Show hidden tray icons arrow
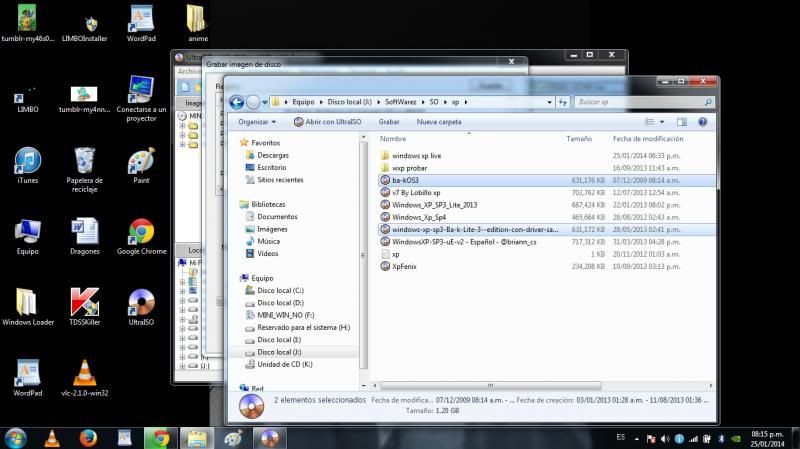The width and height of the screenshot is (800, 449). coord(637,439)
